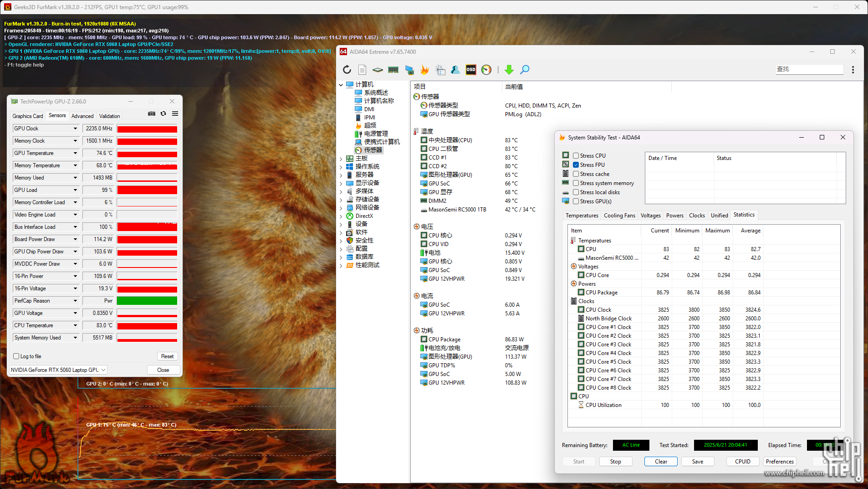Expand the 主板 motherboard tree node
Screen dimensions: 868x489
tap(341, 159)
